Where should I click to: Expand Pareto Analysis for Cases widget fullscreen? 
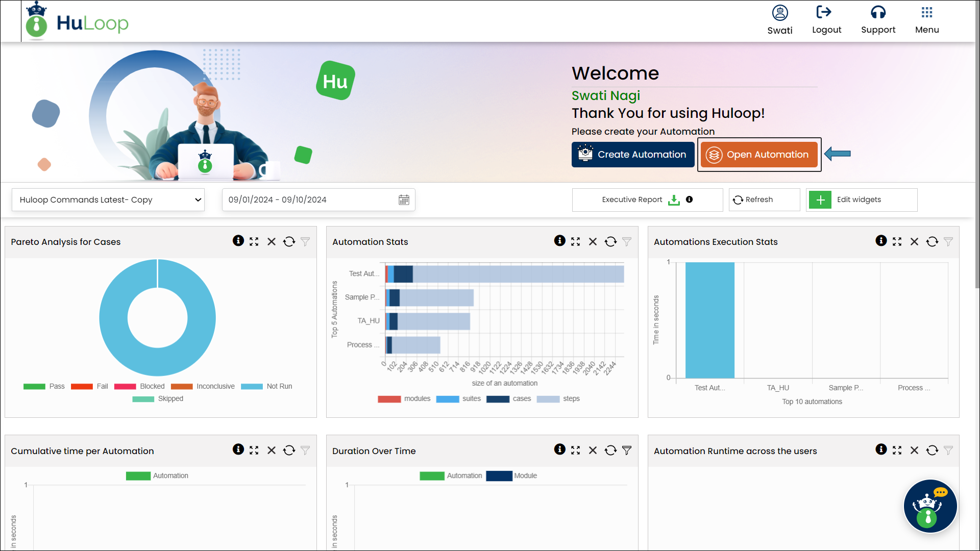point(254,242)
